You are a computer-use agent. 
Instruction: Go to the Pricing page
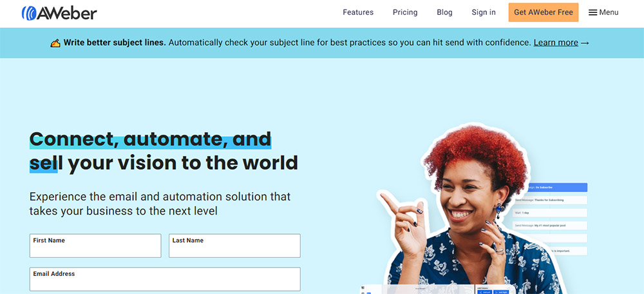coord(405,12)
